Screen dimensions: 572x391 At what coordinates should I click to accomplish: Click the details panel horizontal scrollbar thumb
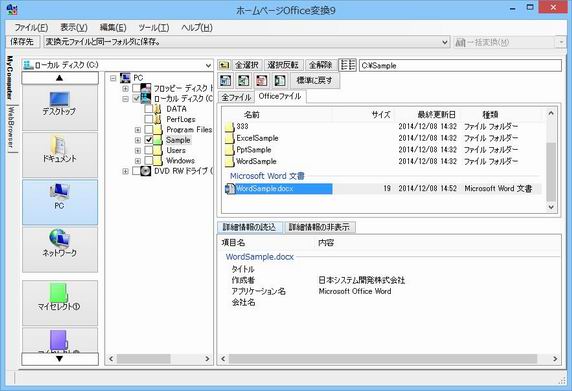click(383, 359)
